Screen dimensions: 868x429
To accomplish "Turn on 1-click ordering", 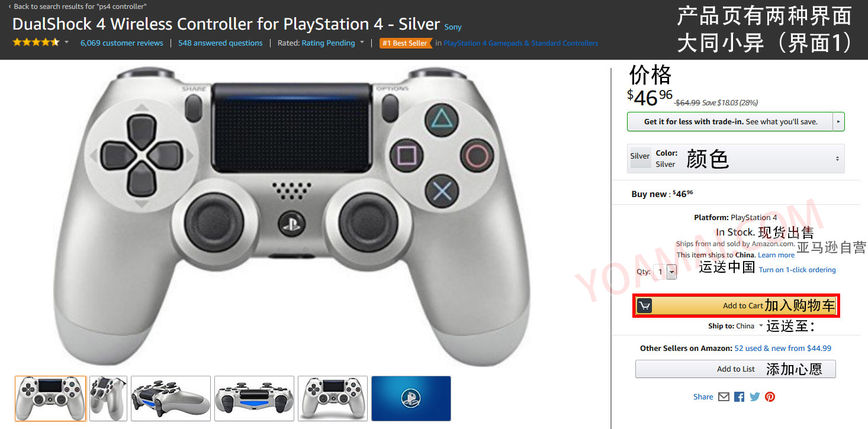I will click(x=798, y=270).
